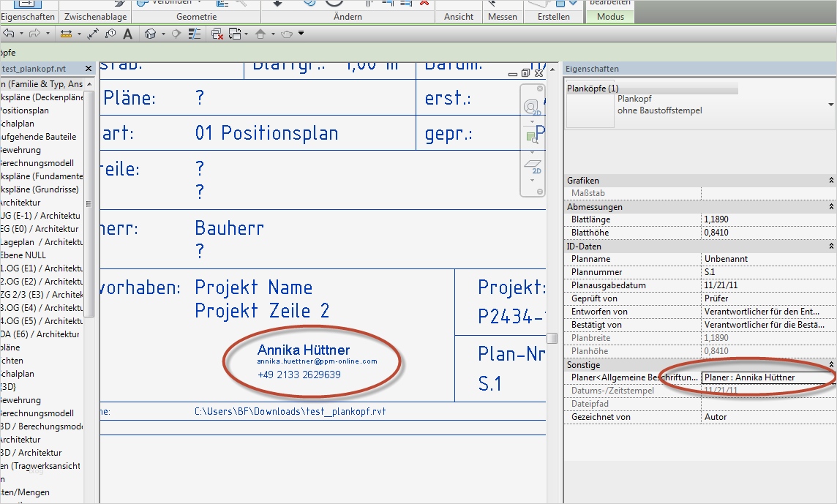Click the Redo arrow icon
The width and height of the screenshot is (837, 504).
click(x=34, y=34)
